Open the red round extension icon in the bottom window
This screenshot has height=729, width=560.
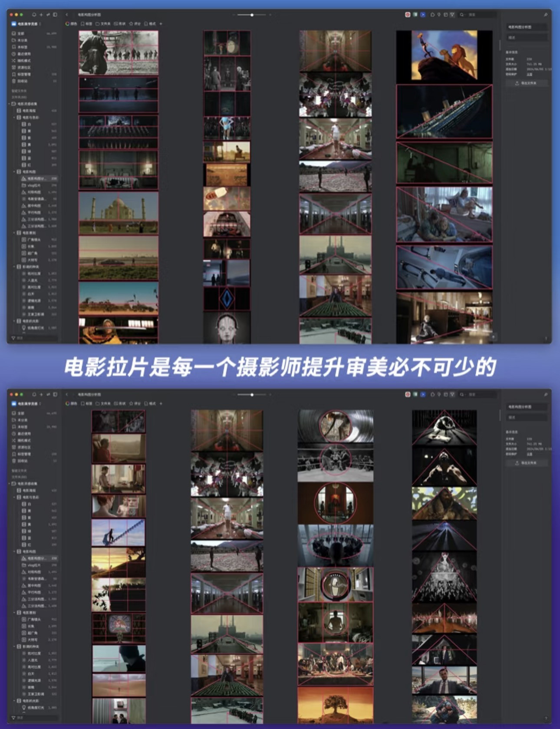[408, 395]
